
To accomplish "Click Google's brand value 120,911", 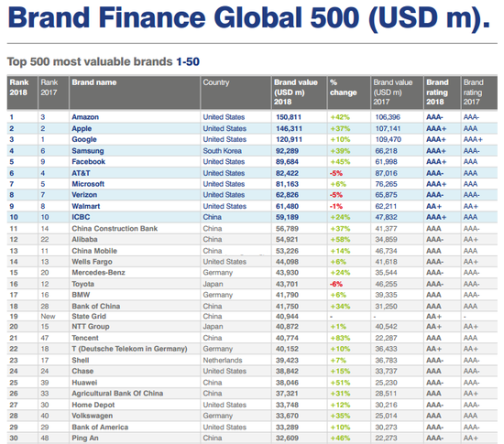I will (287, 140).
